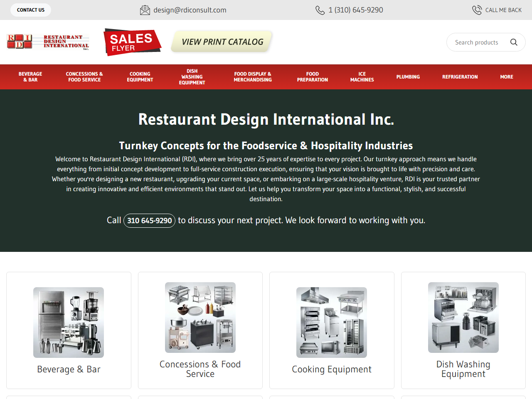
Task: Expand the More menu
Action: coord(507,77)
